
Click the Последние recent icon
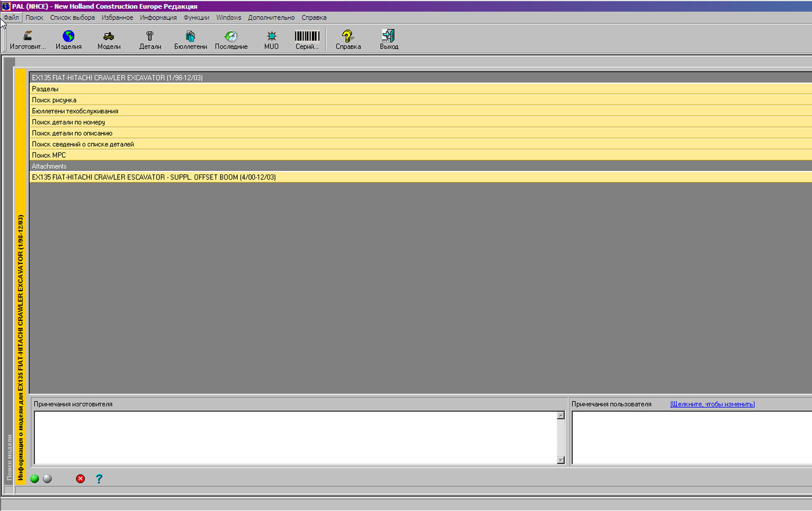[231, 40]
